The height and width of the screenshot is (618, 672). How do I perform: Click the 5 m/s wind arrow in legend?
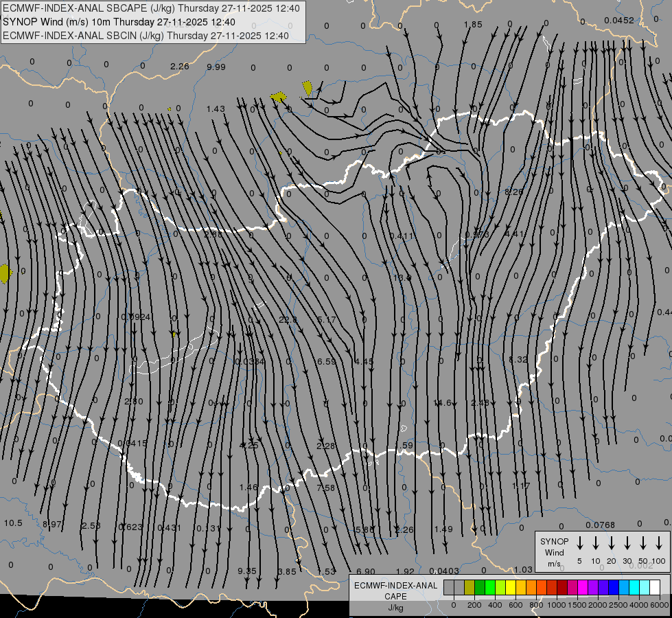580,543
